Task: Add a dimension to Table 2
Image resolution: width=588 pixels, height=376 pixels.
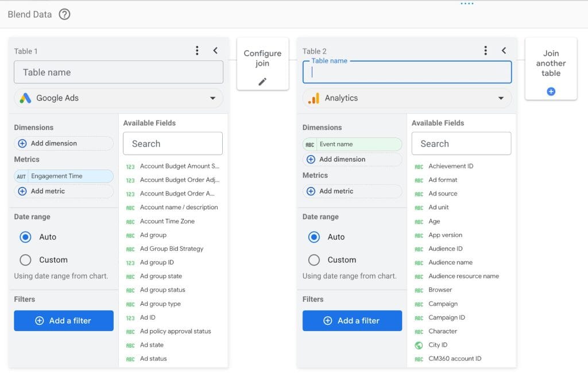Action: pos(352,159)
